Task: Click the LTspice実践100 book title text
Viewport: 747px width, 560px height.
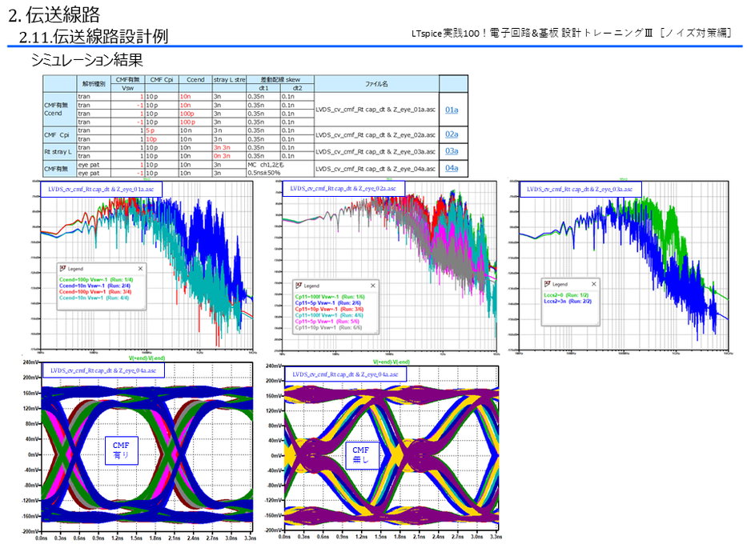Action: [571, 33]
